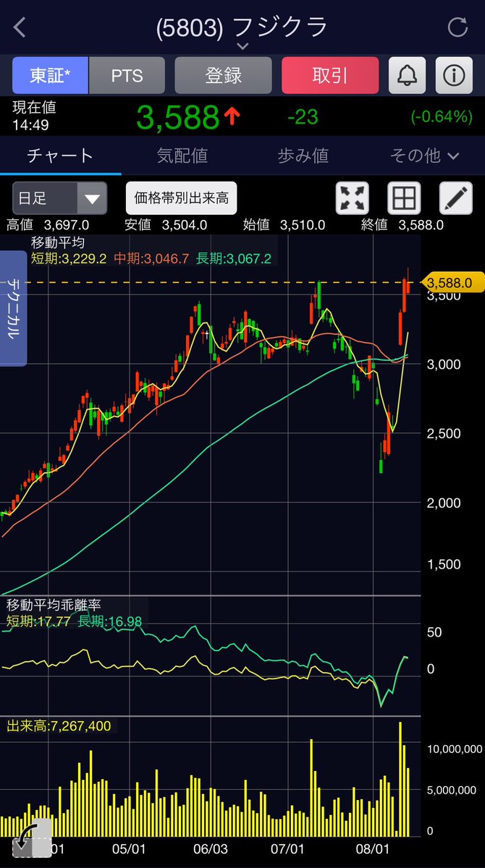Viewport: 485px width, 868px height.
Task: Refresh the quote with the reload icon
Action: (457, 28)
